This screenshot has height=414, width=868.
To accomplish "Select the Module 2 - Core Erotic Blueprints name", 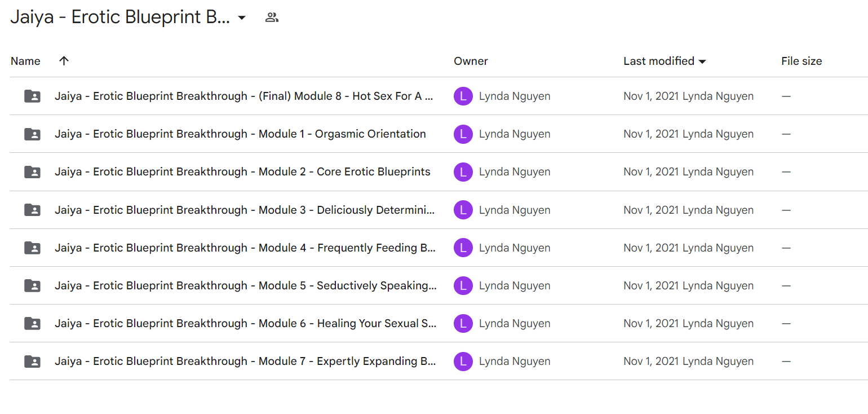I will [242, 172].
